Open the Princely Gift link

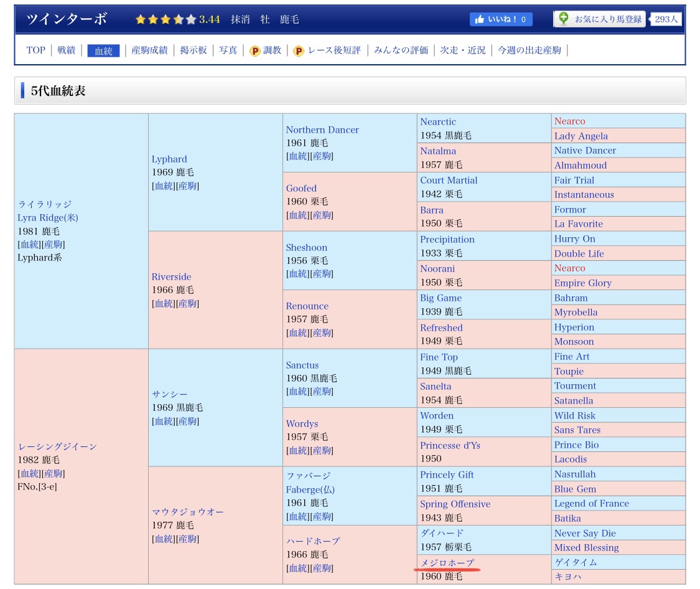(x=447, y=474)
